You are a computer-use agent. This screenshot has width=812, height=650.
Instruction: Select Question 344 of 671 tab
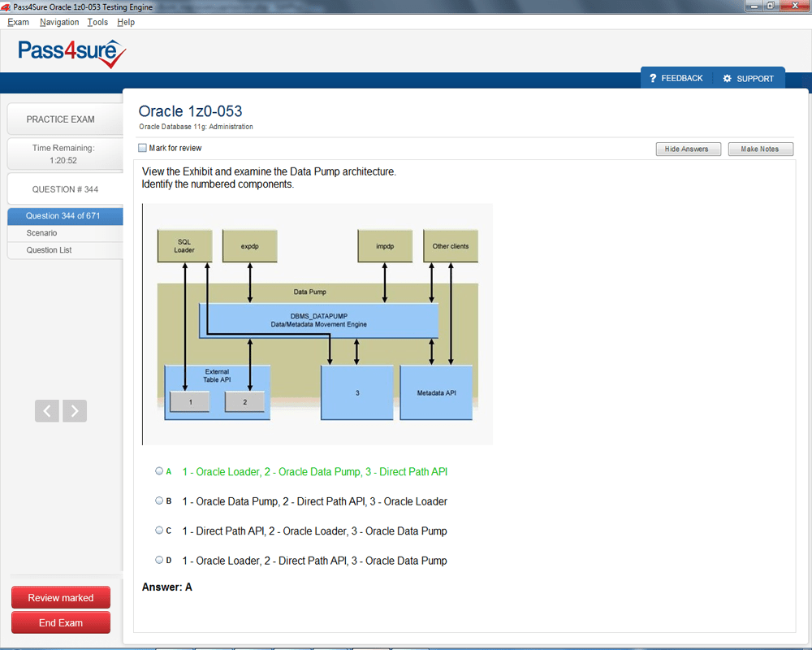tap(65, 216)
